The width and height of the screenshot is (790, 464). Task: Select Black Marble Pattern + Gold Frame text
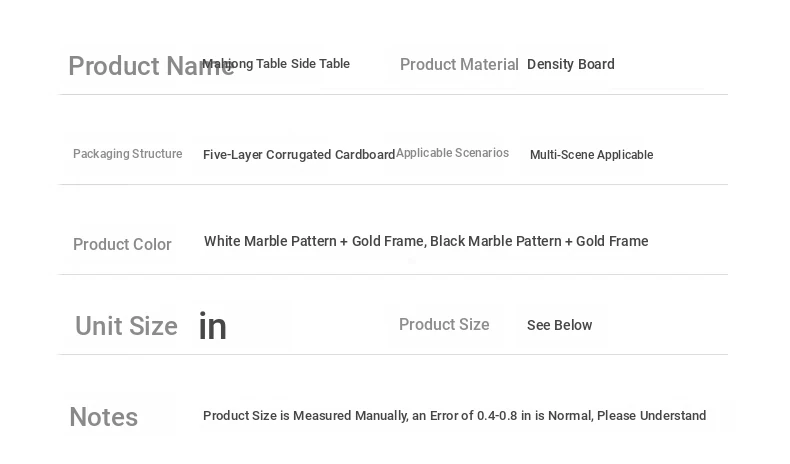539,241
